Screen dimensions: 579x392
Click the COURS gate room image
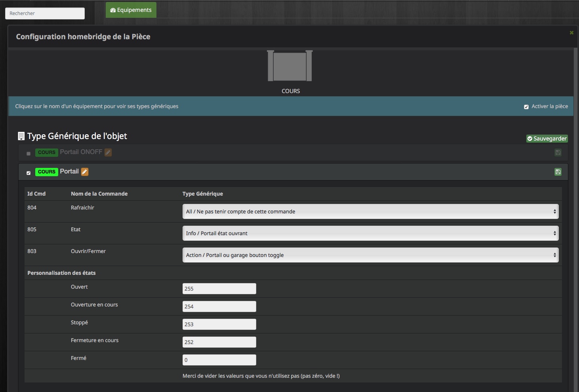tap(290, 66)
